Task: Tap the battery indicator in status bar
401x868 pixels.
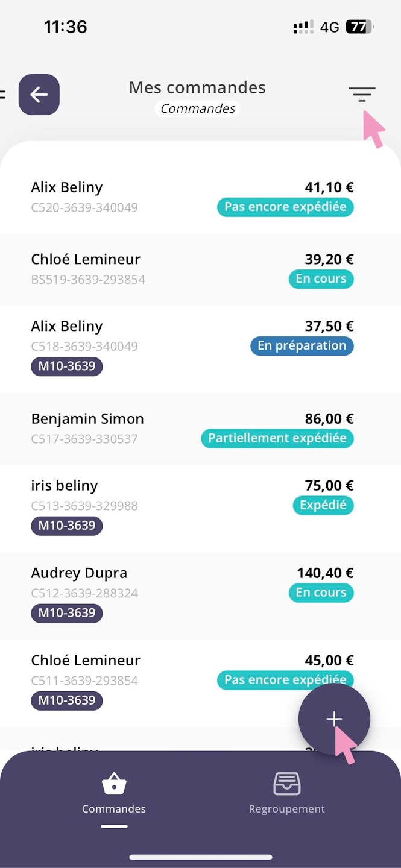Action: (359, 27)
